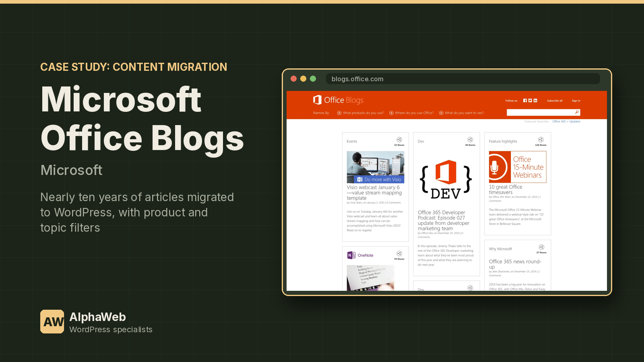Click the 'WordPress specialists' tagline

point(111,329)
